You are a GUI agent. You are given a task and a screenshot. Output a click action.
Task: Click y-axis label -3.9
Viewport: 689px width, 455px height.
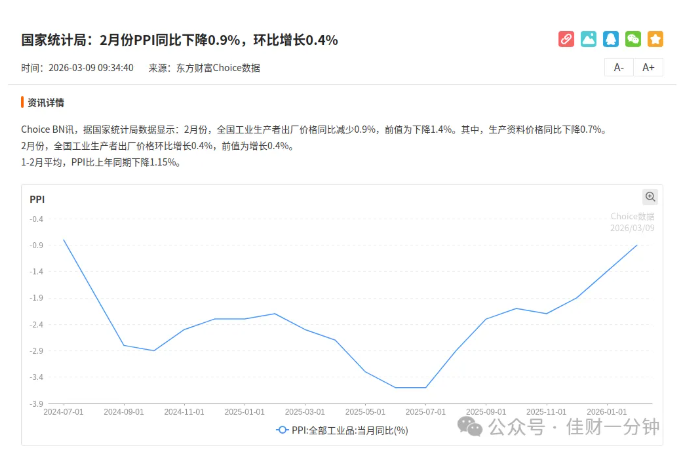pyautogui.click(x=36, y=404)
